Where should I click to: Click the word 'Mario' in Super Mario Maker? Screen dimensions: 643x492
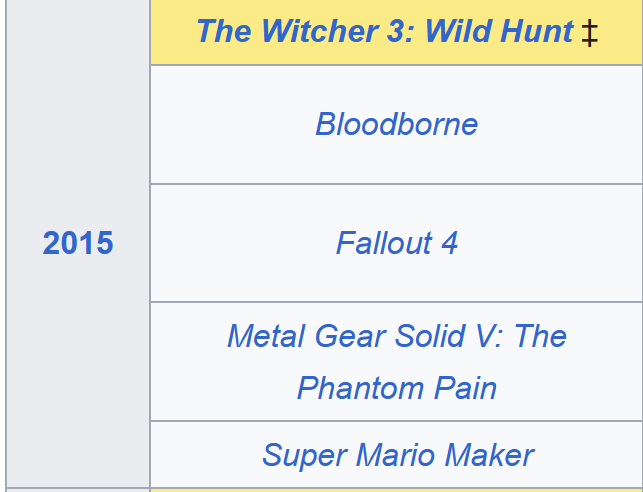click(x=395, y=455)
